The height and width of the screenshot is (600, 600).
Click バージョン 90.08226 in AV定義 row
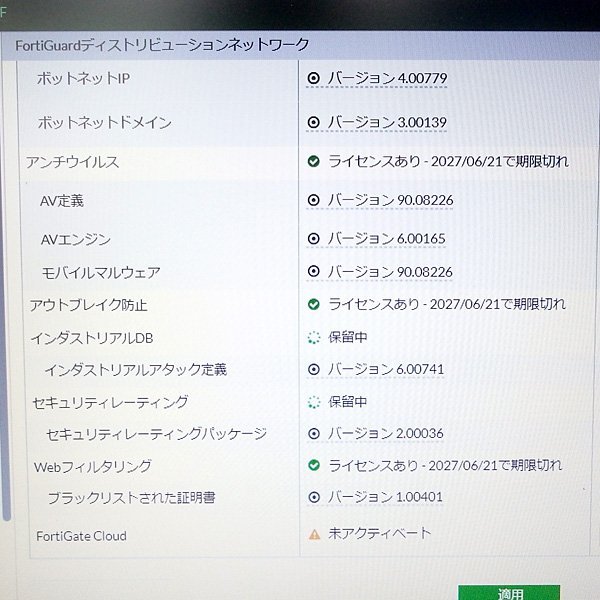click(390, 200)
